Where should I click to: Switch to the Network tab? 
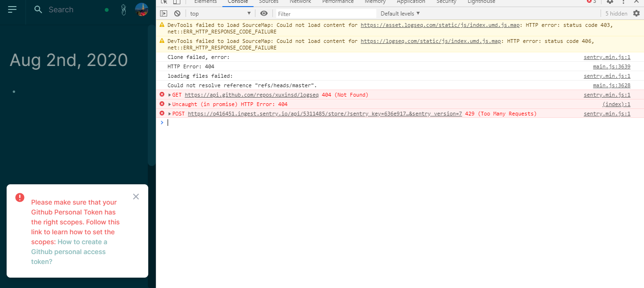point(300,2)
